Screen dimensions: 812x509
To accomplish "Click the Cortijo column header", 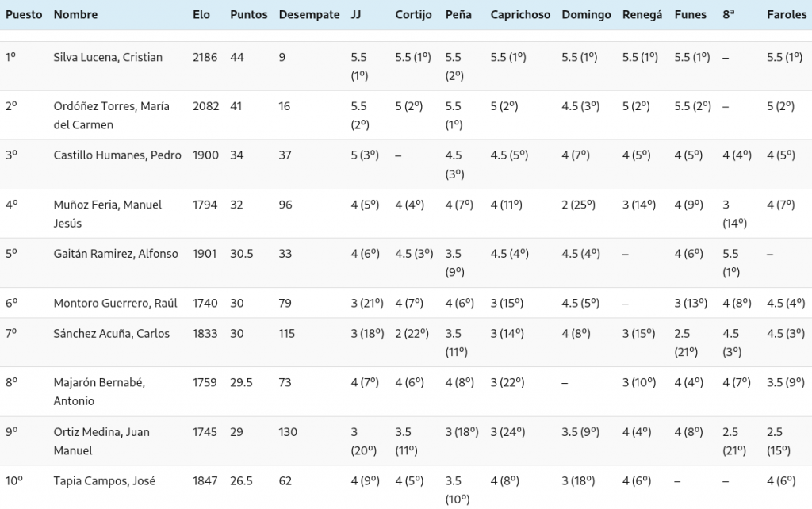I will tap(413, 15).
